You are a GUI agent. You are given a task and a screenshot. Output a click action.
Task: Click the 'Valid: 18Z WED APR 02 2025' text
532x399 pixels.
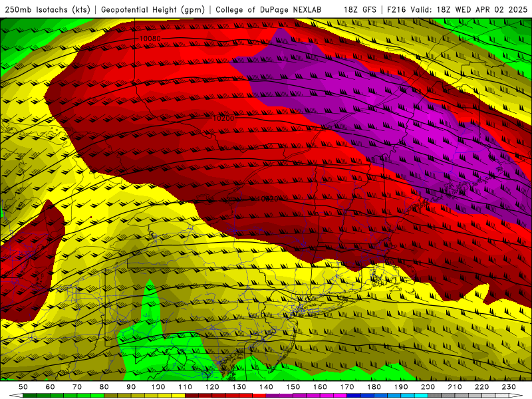coord(469,10)
